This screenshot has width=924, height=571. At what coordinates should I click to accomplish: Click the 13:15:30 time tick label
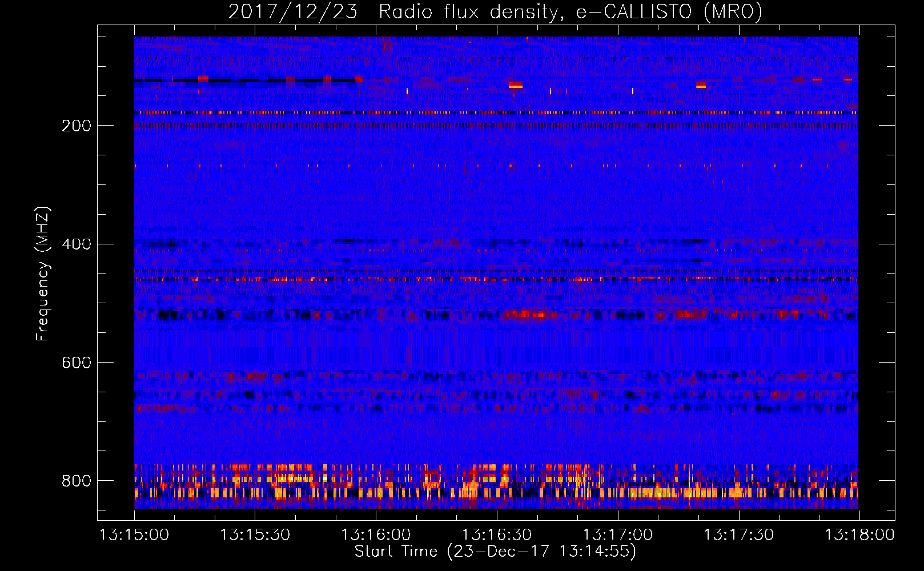255,534
